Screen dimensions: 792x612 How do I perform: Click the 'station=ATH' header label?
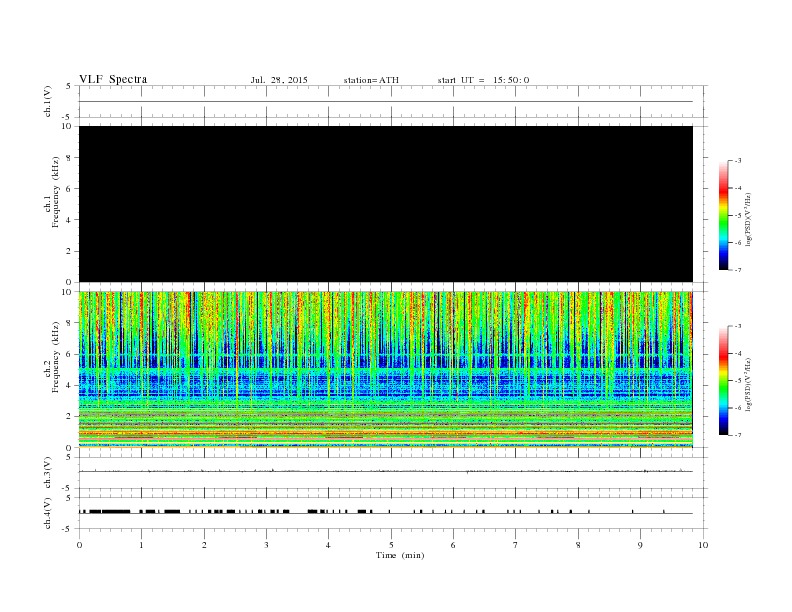pos(371,80)
